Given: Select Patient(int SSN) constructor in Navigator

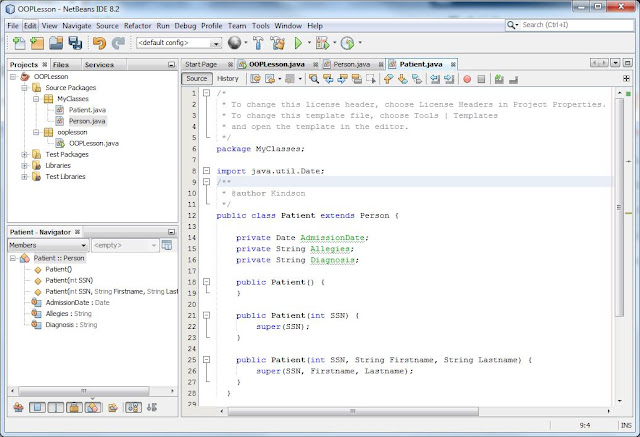Looking at the screenshot, I should 69,280.
